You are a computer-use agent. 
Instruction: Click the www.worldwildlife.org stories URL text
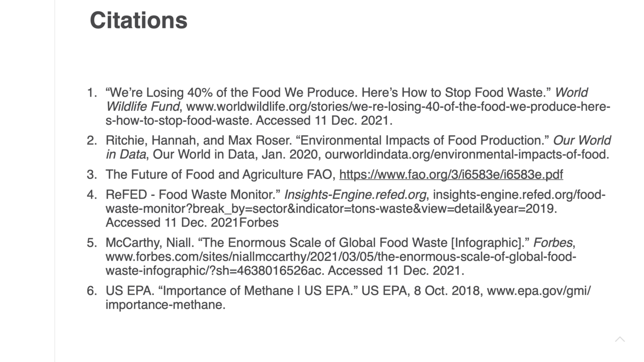[358, 114]
